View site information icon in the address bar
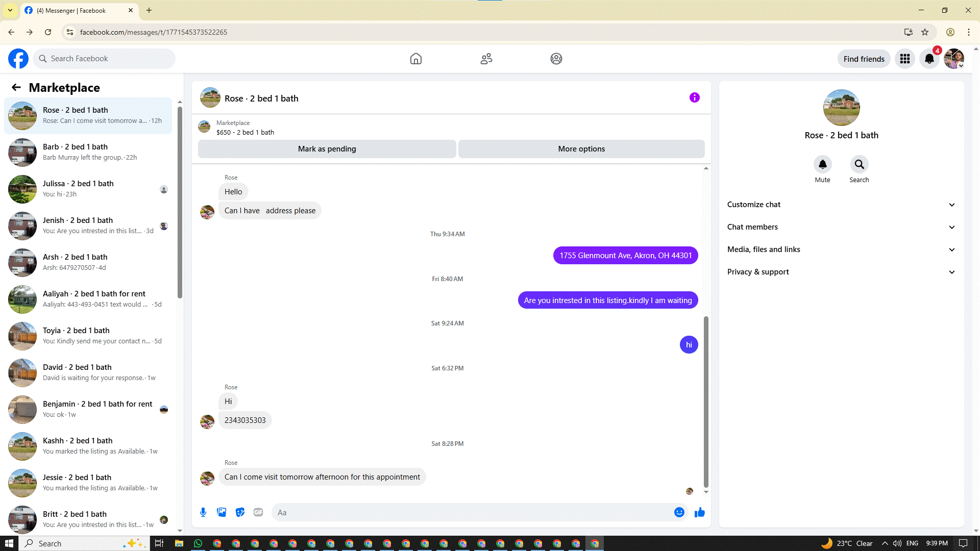 point(70,32)
